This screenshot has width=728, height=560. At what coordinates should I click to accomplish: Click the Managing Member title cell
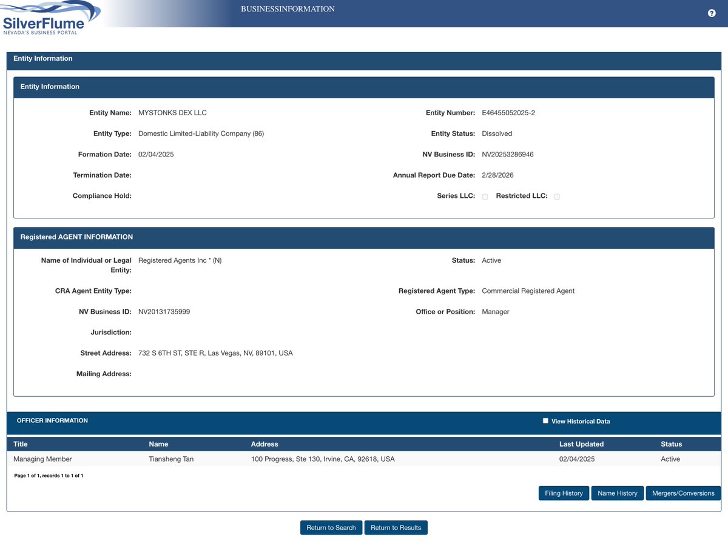(42, 459)
